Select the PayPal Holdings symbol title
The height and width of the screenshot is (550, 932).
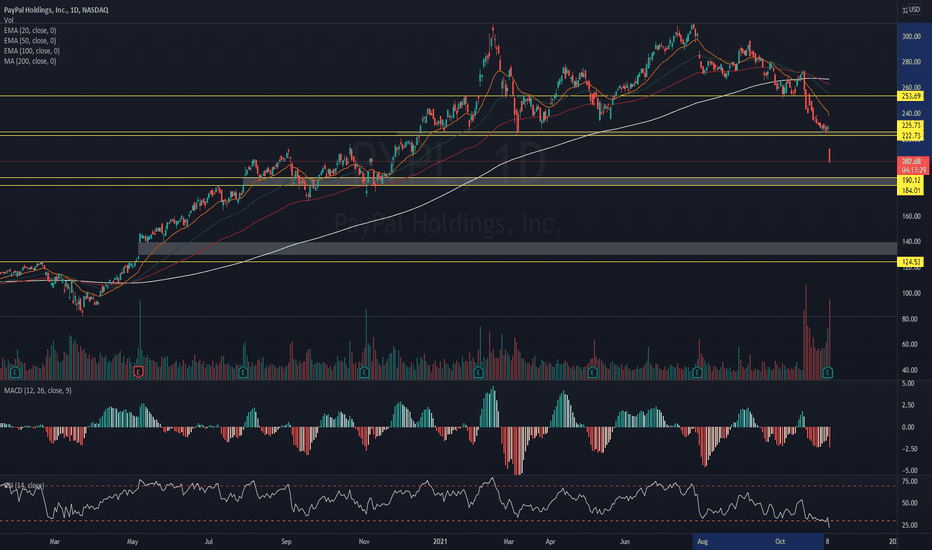coord(56,10)
